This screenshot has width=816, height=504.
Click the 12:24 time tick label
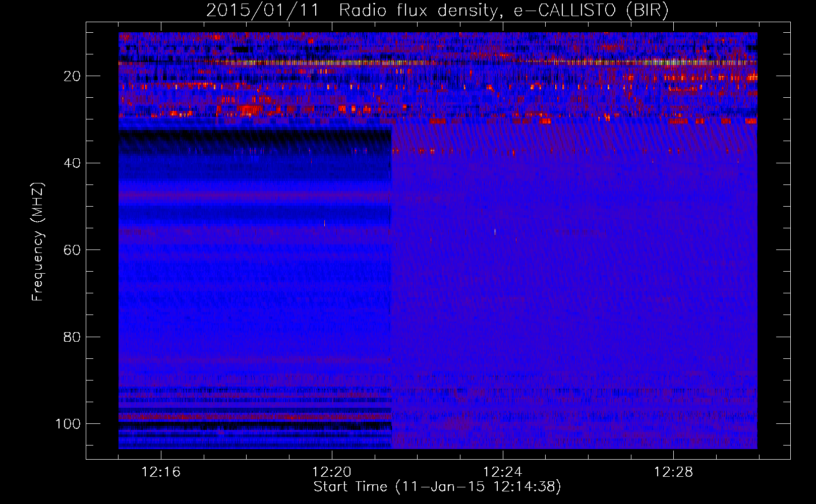(x=503, y=472)
